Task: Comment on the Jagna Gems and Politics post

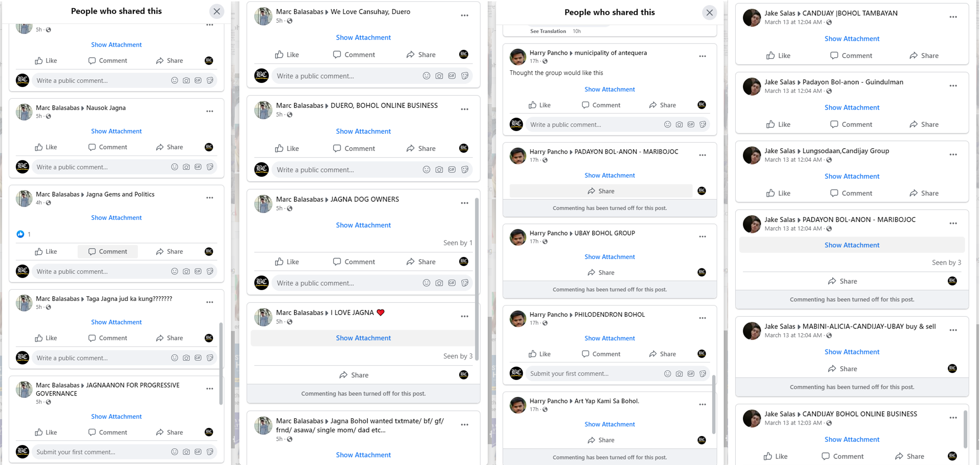Action: (x=107, y=252)
